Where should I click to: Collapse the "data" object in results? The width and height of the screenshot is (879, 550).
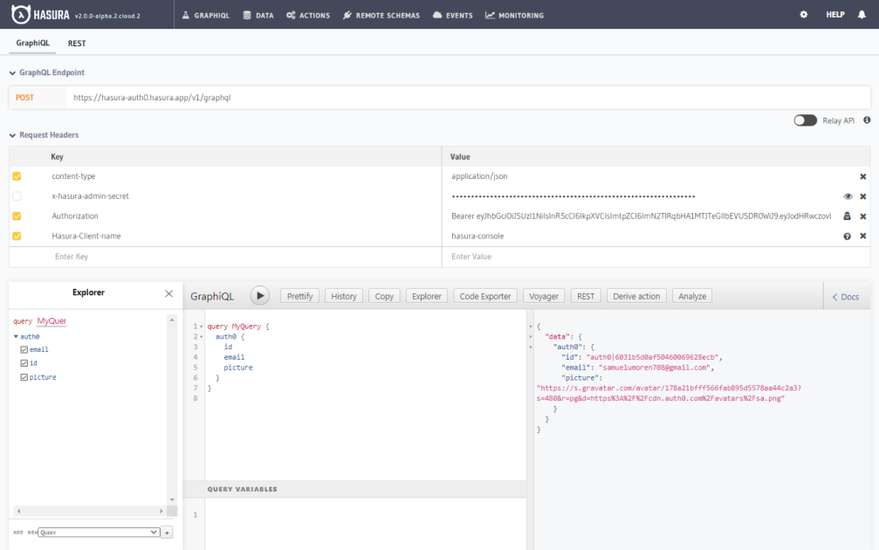click(x=530, y=336)
